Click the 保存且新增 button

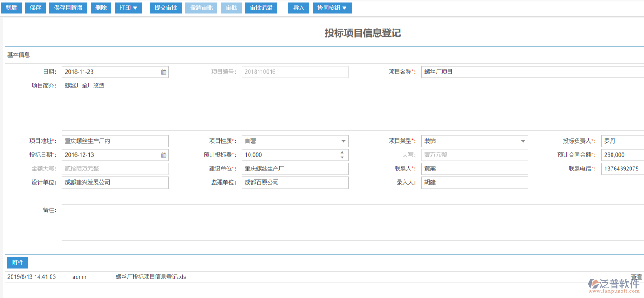(x=68, y=7)
